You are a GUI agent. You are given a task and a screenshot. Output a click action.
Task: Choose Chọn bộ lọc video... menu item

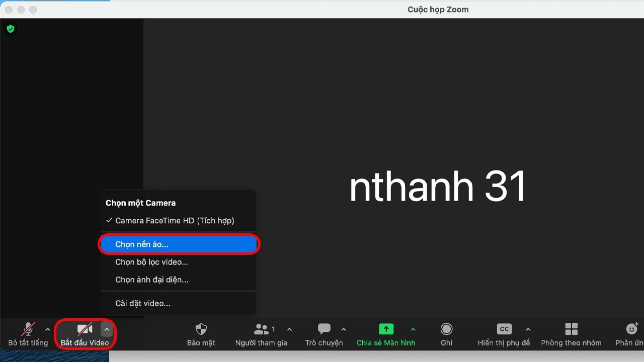pyautogui.click(x=179, y=262)
